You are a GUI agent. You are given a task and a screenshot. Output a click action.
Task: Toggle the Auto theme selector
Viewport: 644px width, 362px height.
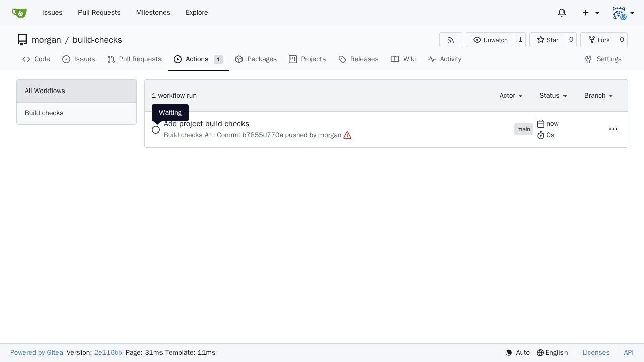[x=518, y=353]
